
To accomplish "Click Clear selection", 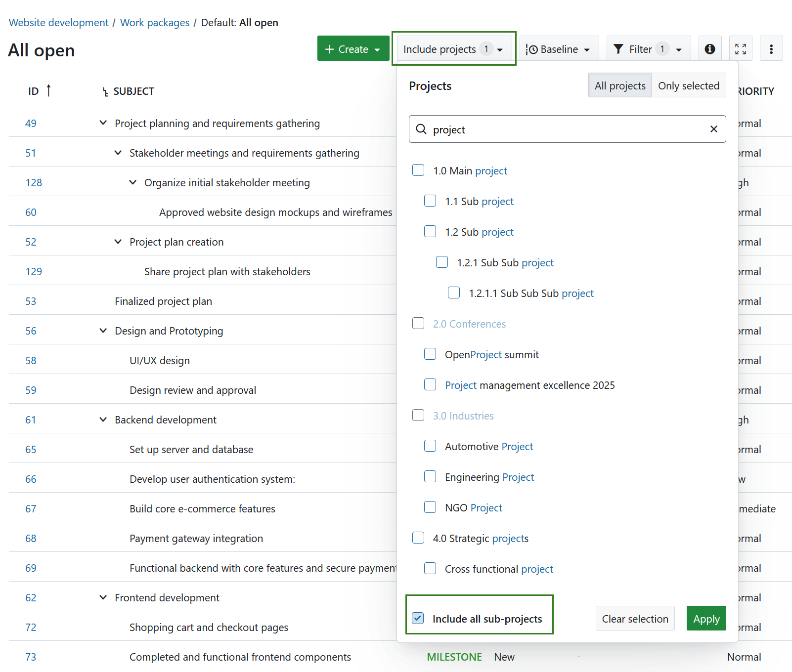I will coord(635,618).
